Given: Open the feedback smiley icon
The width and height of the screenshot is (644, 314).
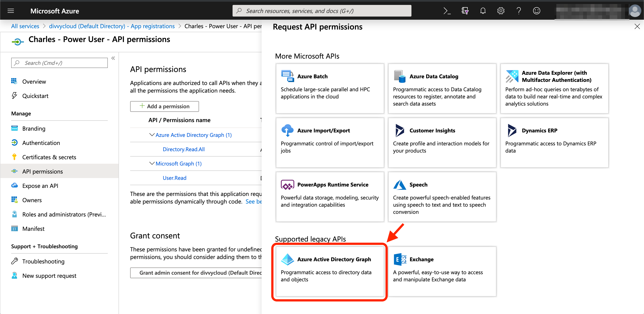Looking at the screenshot, I should (536, 11).
